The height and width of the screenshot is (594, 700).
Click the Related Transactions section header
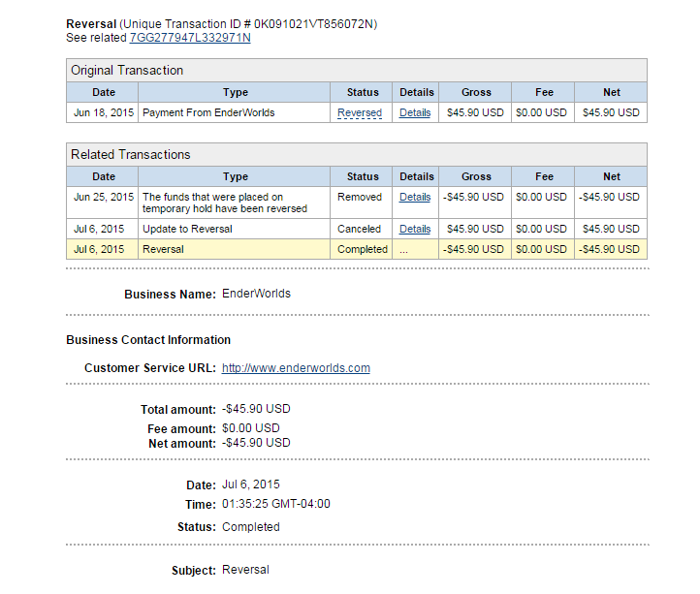click(131, 155)
